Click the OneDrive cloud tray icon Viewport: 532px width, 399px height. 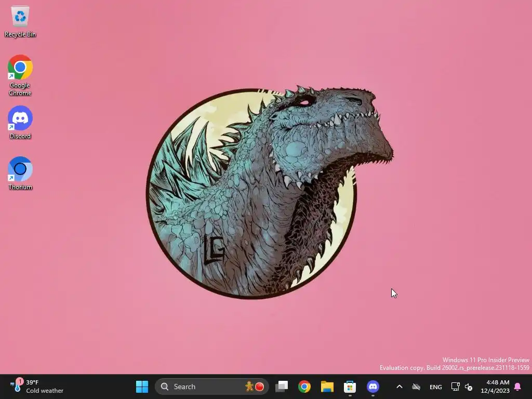point(416,387)
